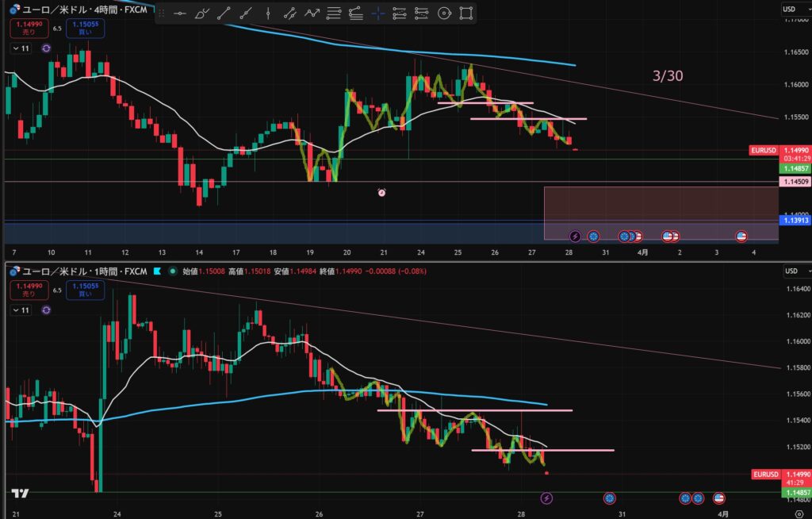This screenshot has height=519, width=812.
Task: Select the trend line tool
Action: pyautogui.click(x=224, y=13)
